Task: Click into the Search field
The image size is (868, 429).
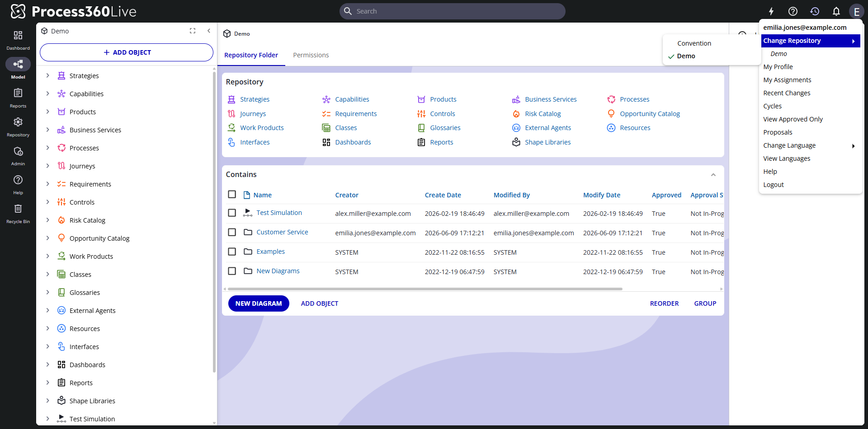Action: [x=452, y=11]
